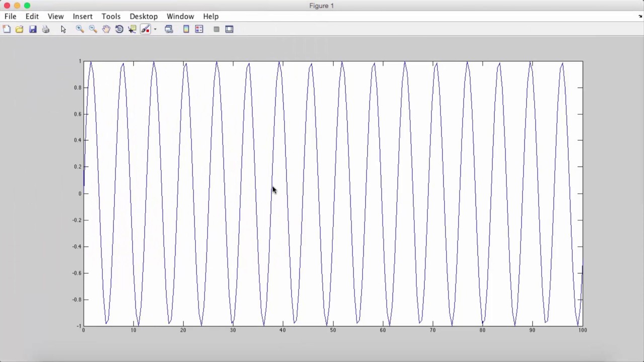
Task: Click the x-axis tick label 100
Action: click(x=582, y=330)
